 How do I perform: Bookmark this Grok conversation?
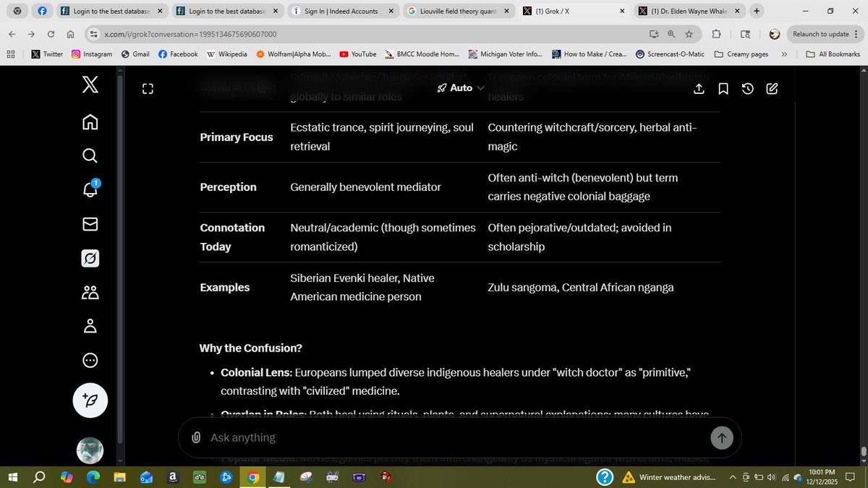pyautogui.click(x=723, y=88)
